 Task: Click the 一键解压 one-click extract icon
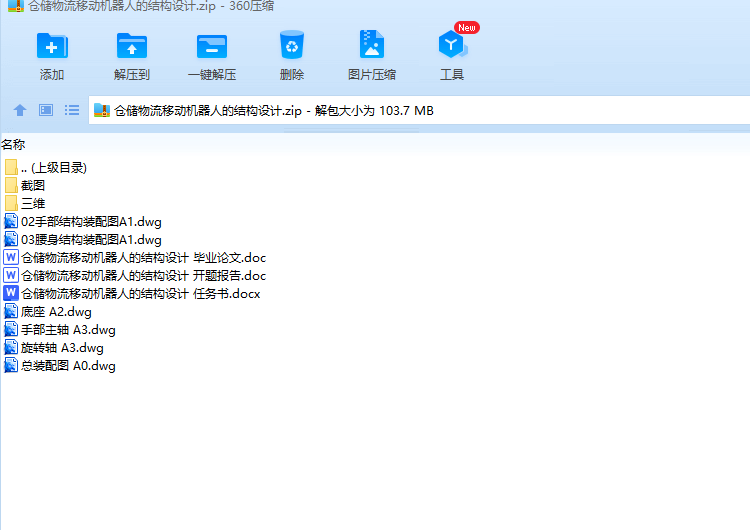click(211, 46)
